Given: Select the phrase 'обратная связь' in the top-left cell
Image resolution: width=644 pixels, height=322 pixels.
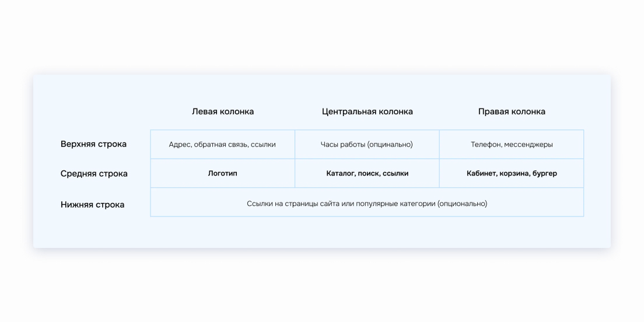Looking at the screenshot, I should point(220,145).
